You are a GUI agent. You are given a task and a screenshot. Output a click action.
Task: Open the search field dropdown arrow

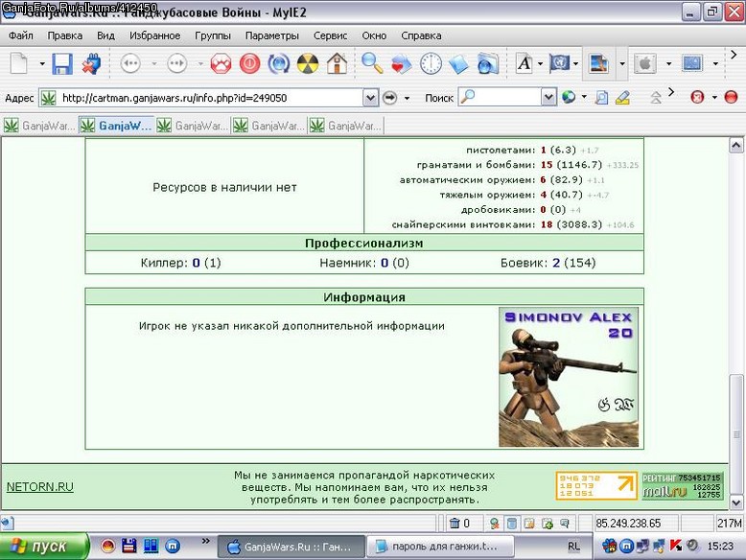coord(548,98)
